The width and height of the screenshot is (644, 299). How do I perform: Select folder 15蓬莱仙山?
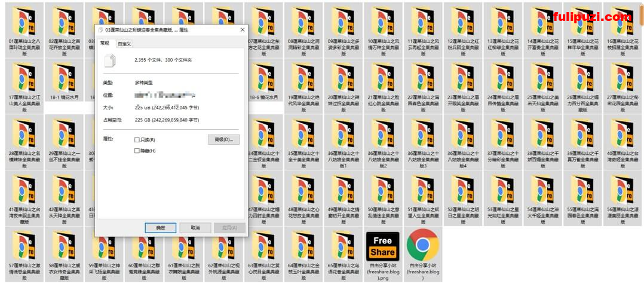(x=582, y=29)
